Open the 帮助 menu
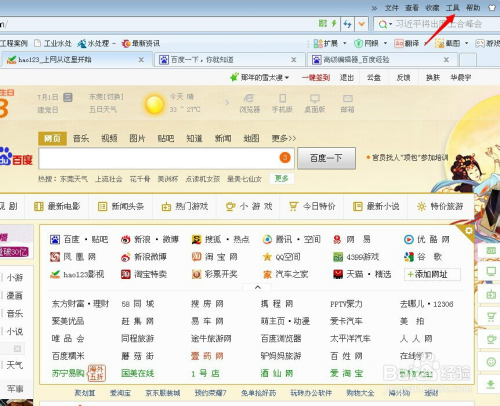 (x=473, y=8)
